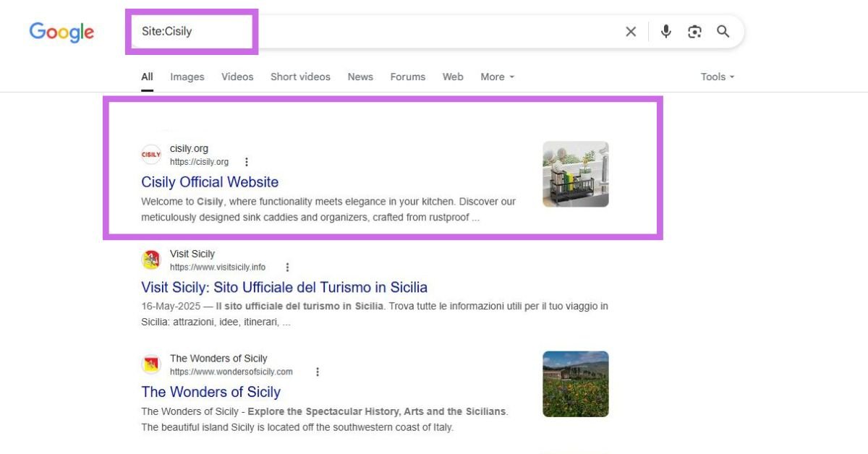The height and width of the screenshot is (454, 868).
Task: Click the Visit Sicily favicon
Action: (151, 260)
